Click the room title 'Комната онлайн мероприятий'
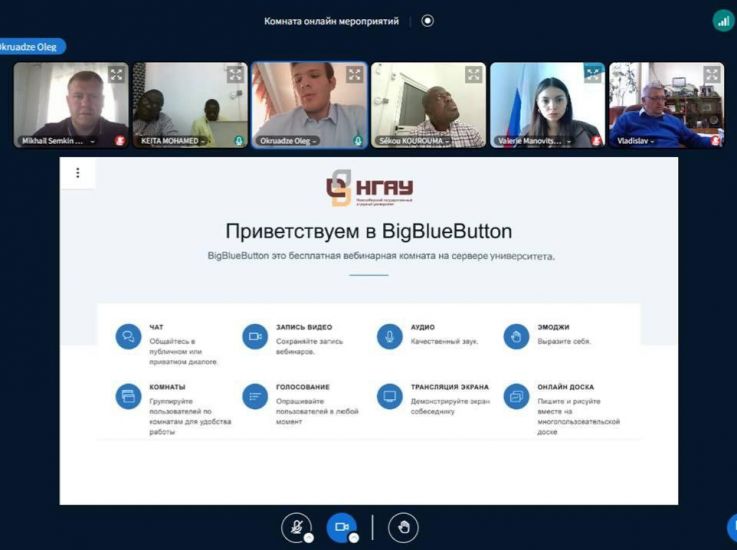This screenshot has height=550, width=737. tap(331, 20)
